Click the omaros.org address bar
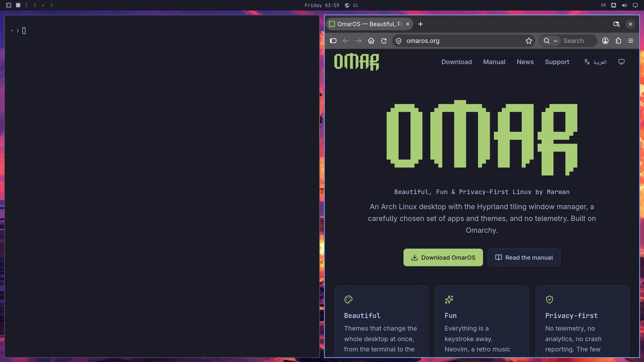The width and height of the screenshot is (644, 362). point(464,41)
